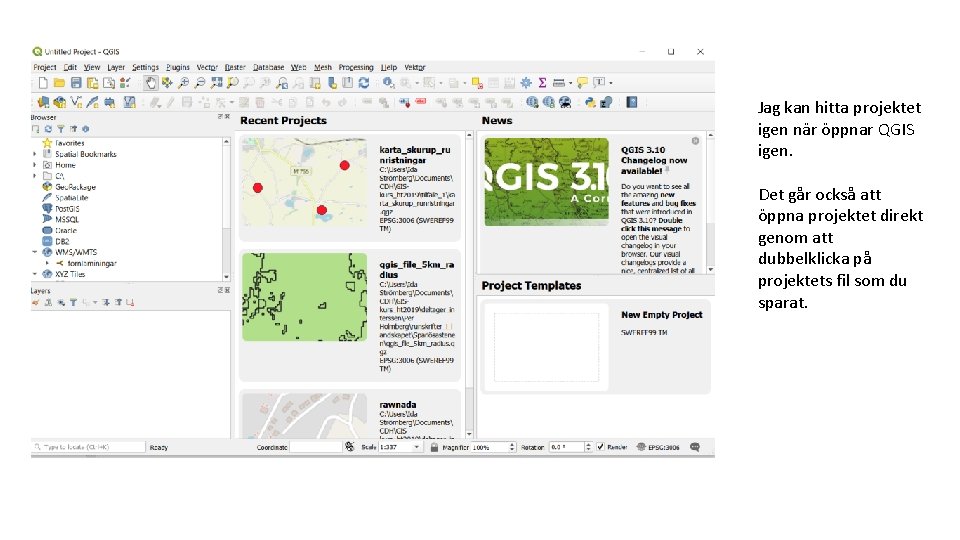
Task: Click the Help Contents book icon
Action: (631, 102)
